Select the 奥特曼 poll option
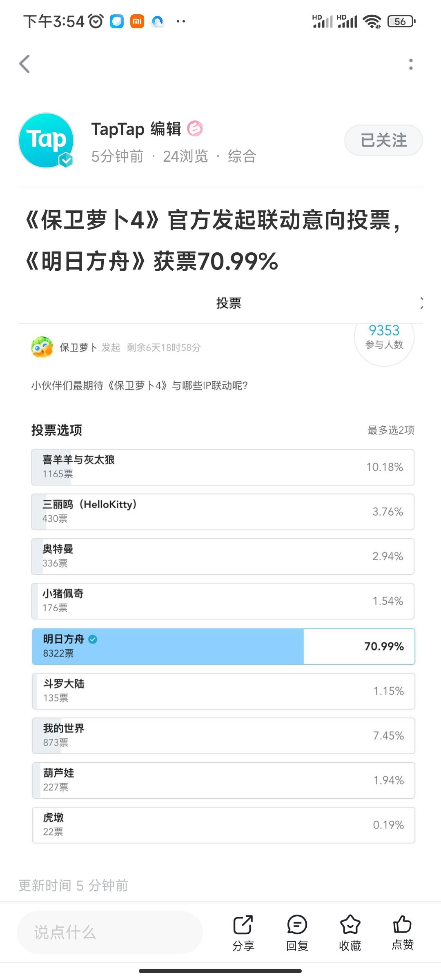 (x=223, y=557)
